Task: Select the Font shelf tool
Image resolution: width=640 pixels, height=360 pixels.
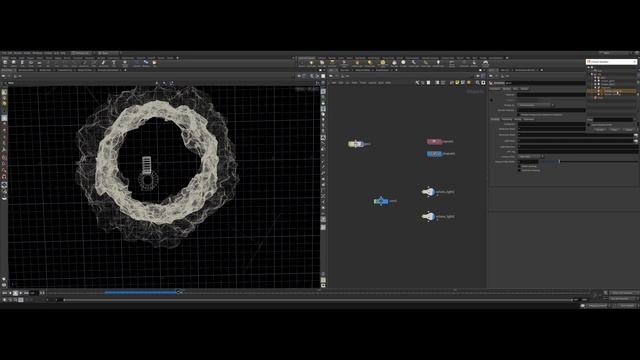Action: pos(114,62)
